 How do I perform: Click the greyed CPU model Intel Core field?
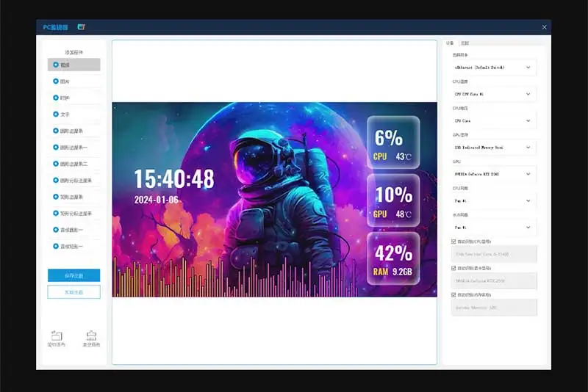click(494, 254)
